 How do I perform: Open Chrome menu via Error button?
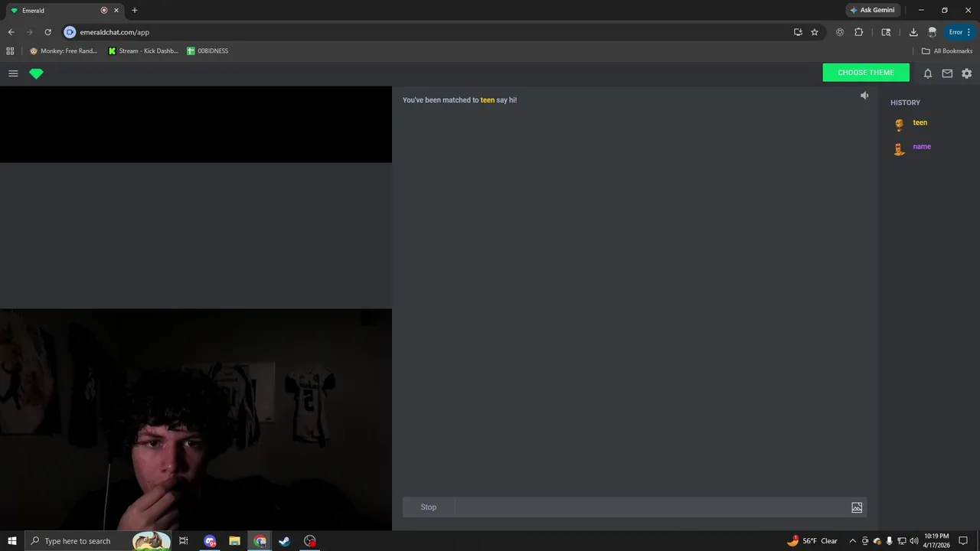point(960,32)
